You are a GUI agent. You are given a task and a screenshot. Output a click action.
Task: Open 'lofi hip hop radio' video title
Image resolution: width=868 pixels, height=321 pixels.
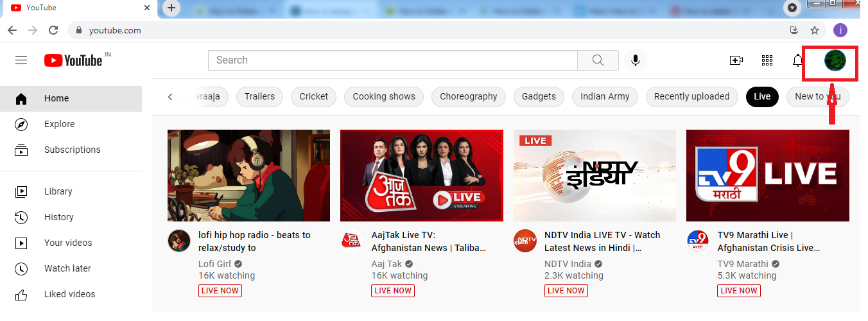[254, 241]
